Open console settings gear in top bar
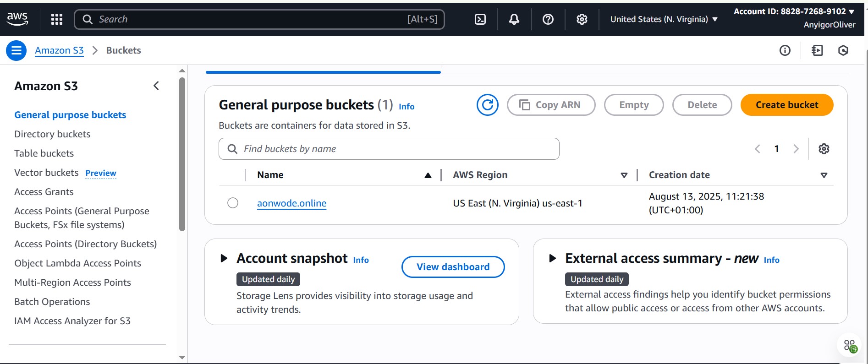The image size is (868, 364). (582, 19)
